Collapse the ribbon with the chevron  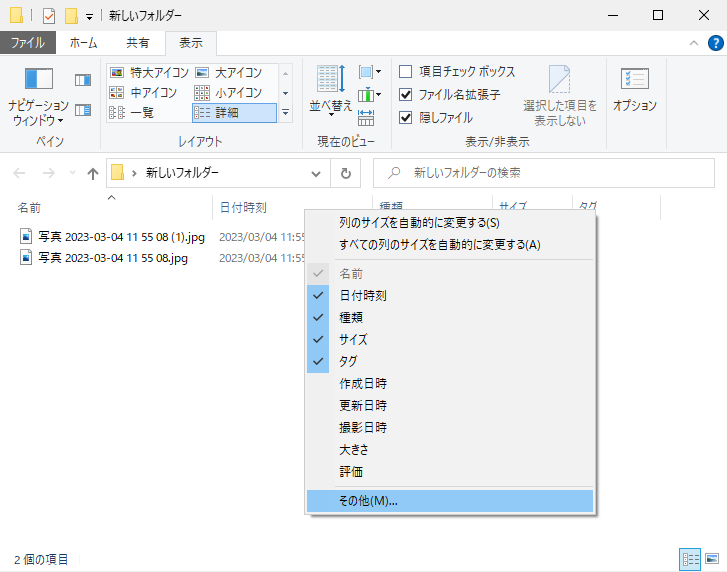(694, 43)
